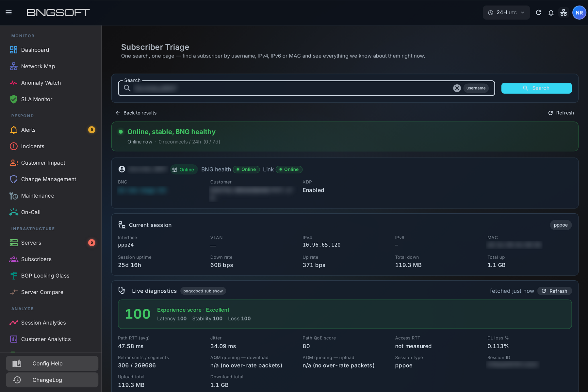This screenshot has height=392, width=588.
Task: Click the Change Management shield icon
Action: point(14,179)
